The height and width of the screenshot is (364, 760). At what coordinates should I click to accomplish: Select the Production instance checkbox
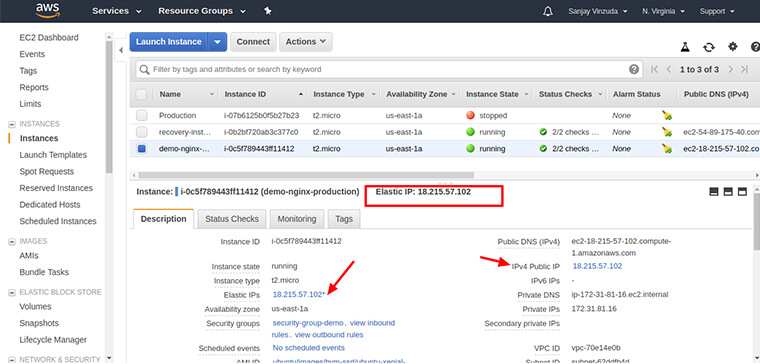pos(142,115)
